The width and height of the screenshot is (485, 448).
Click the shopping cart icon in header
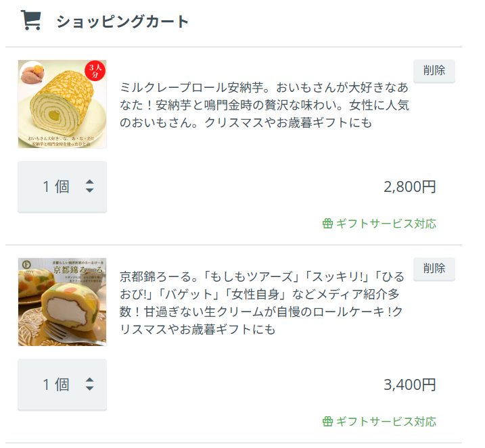coord(31,20)
